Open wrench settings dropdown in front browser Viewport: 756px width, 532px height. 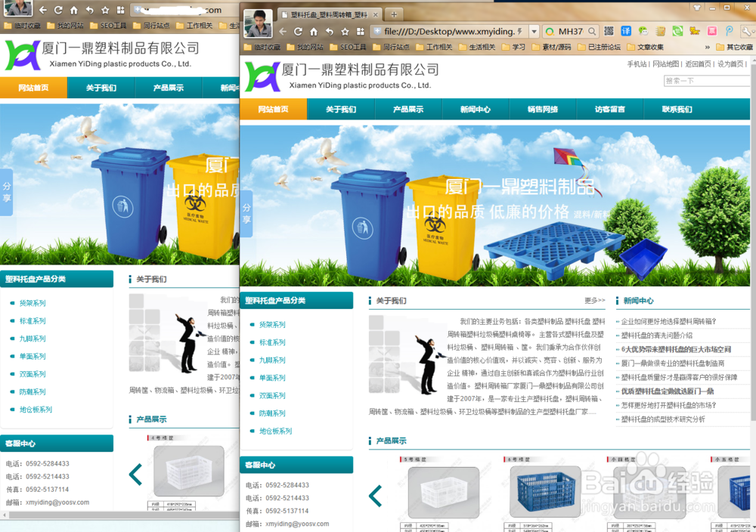(748, 31)
